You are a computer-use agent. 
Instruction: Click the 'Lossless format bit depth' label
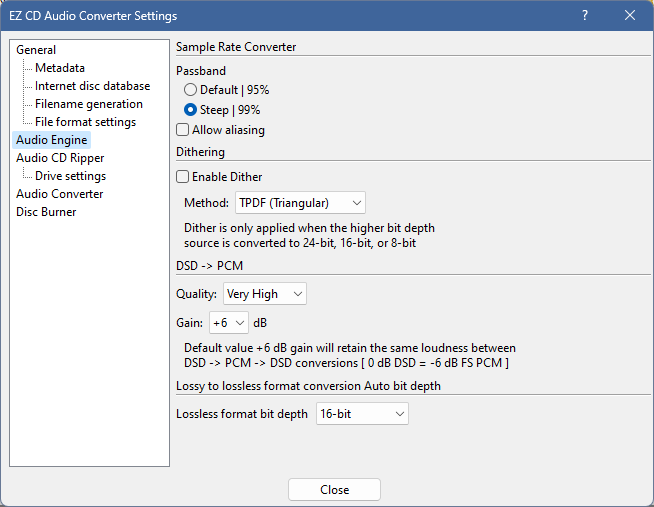point(242,414)
